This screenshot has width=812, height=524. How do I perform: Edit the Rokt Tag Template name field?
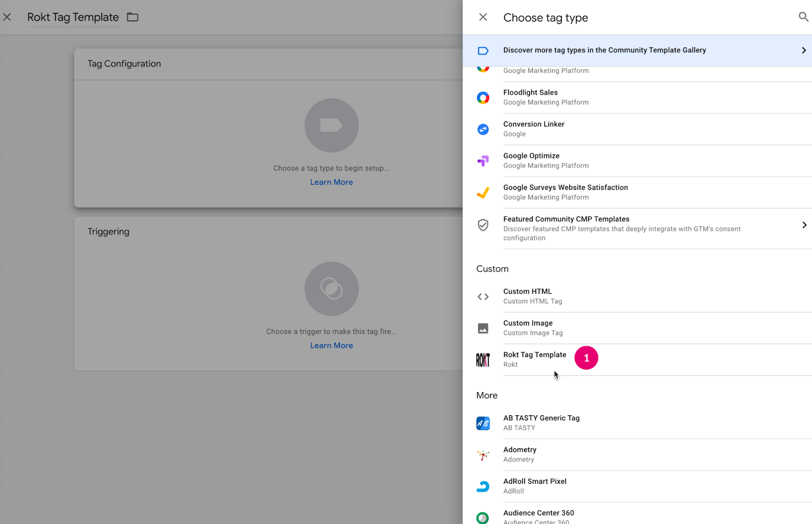click(73, 17)
